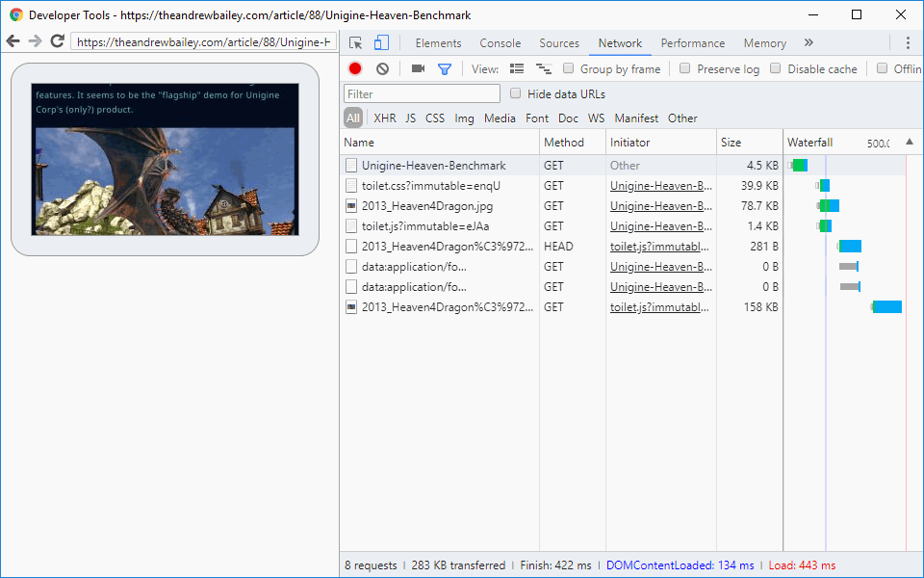Enable Preserve log checkbox
Screen dimensions: 924x578
click(684, 68)
